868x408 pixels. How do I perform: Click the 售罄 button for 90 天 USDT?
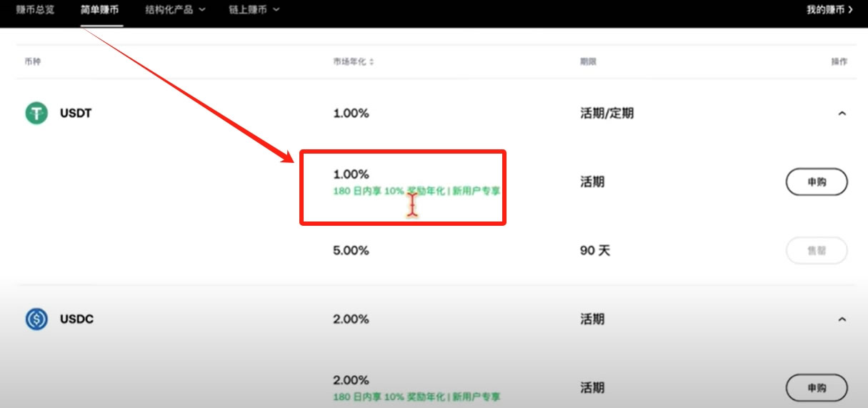click(x=817, y=251)
